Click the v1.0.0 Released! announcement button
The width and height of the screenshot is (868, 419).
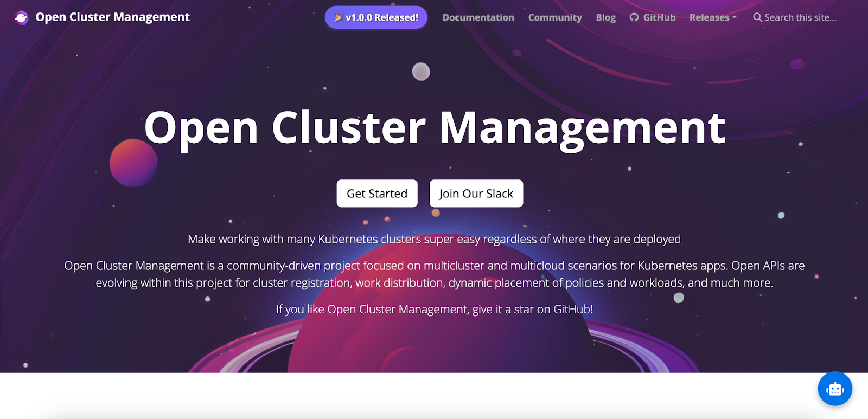[376, 17]
